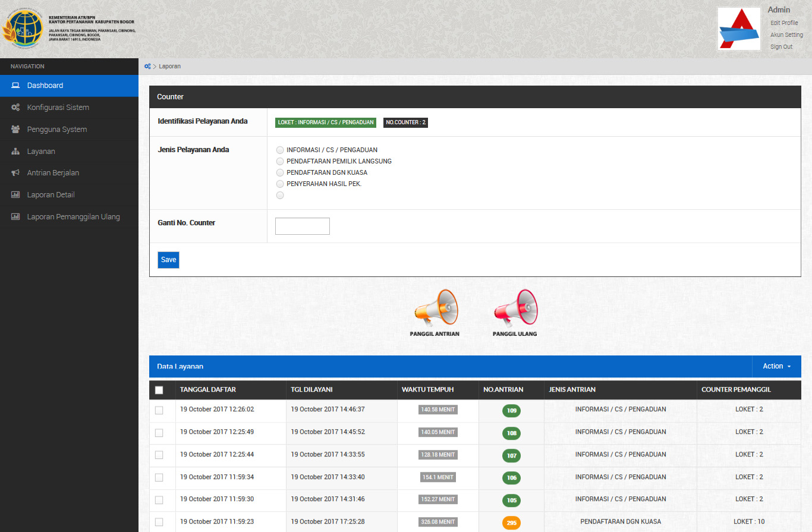Toggle the select-all checkbox in table header
The width and height of the screenshot is (812, 532).
(159, 390)
